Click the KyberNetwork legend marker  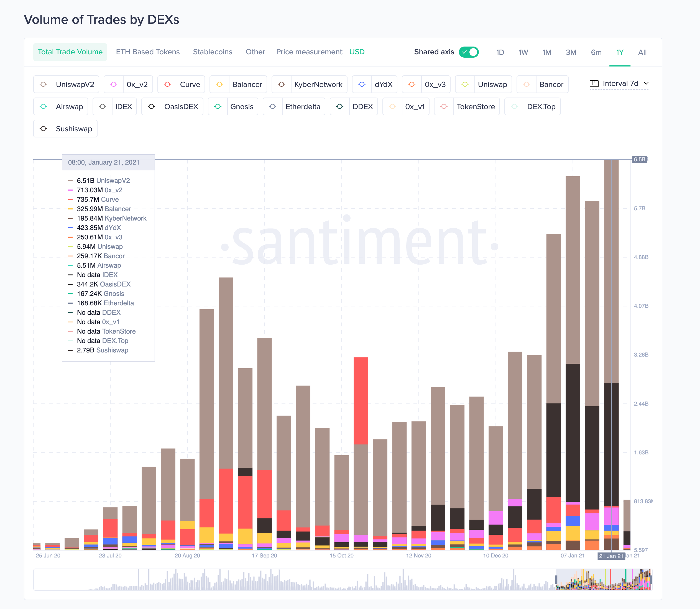[282, 84]
